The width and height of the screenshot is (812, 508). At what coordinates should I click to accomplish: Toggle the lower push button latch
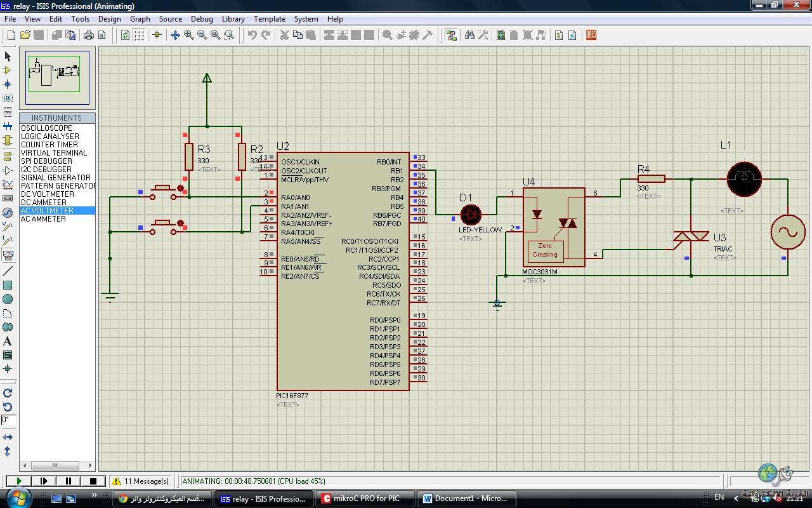(180, 224)
